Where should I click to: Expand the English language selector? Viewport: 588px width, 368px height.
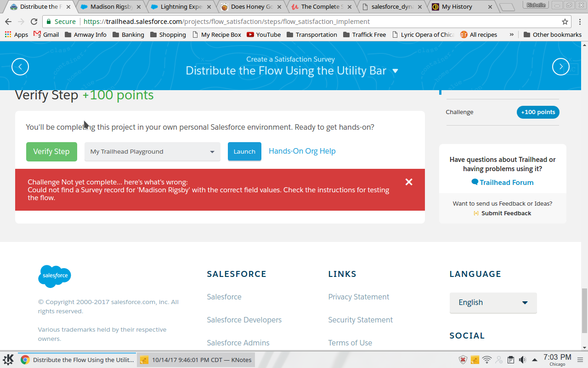pos(493,302)
